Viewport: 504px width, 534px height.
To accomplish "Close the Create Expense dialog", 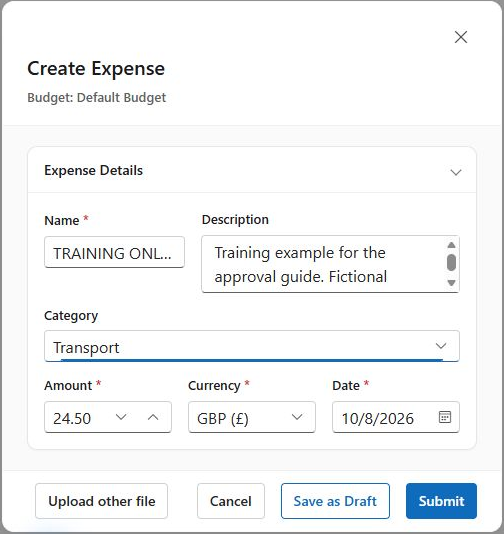I will click(x=461, y=37).
